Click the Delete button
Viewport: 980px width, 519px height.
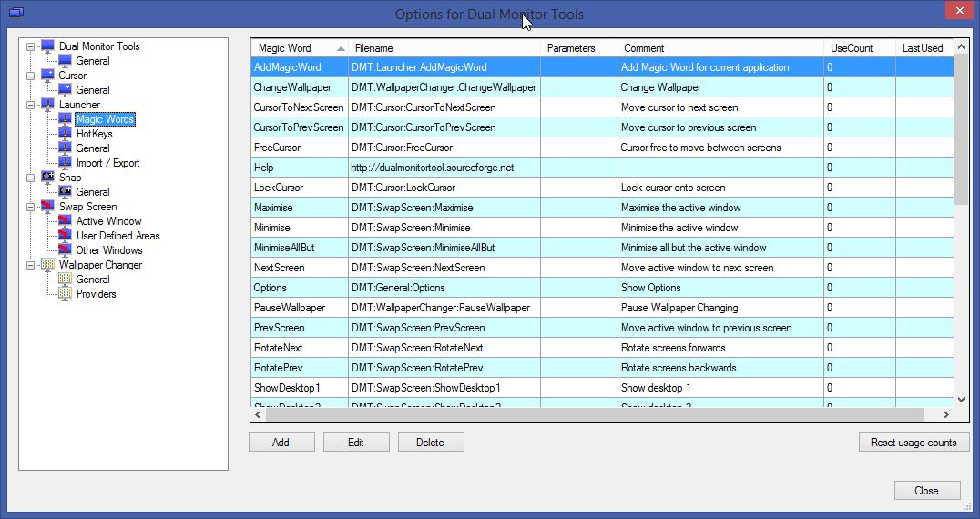click(x=431, y=443)
